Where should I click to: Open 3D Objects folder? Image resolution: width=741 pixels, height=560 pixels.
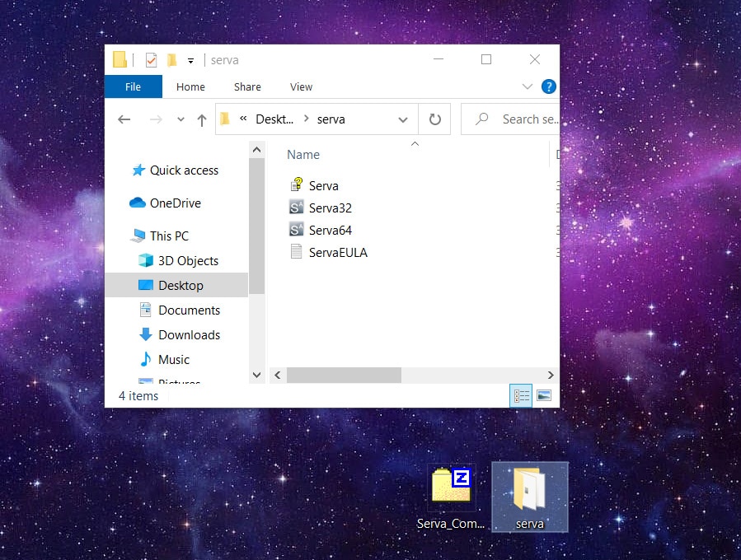(178, 260)
